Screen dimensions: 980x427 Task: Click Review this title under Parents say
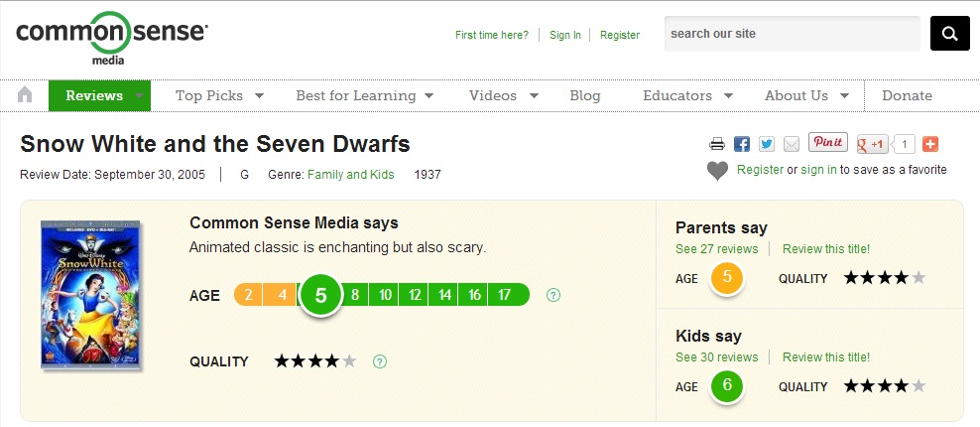pyautogui.click(x=826, y=248)
